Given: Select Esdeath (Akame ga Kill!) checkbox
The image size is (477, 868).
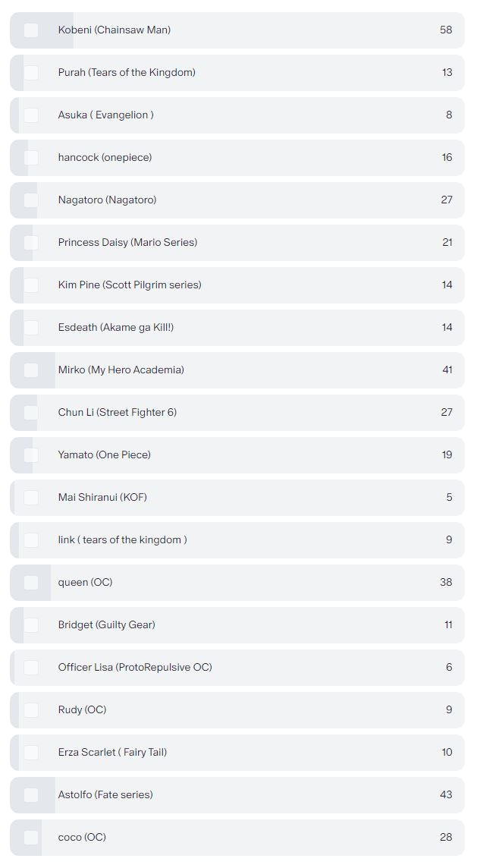Looking at the screenshot, I should tap(31, 328).
